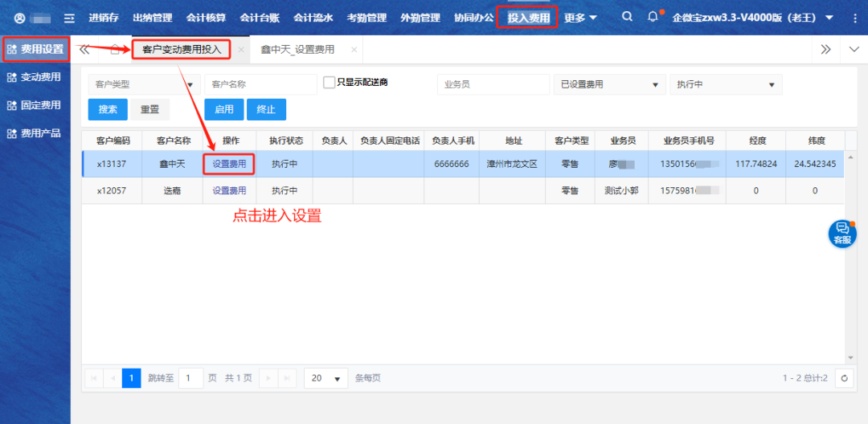Screen dimensions: 868x424
Task: Expand the 执行中 status dropdown
Action: pyautogui.click(x=725, y=84)
